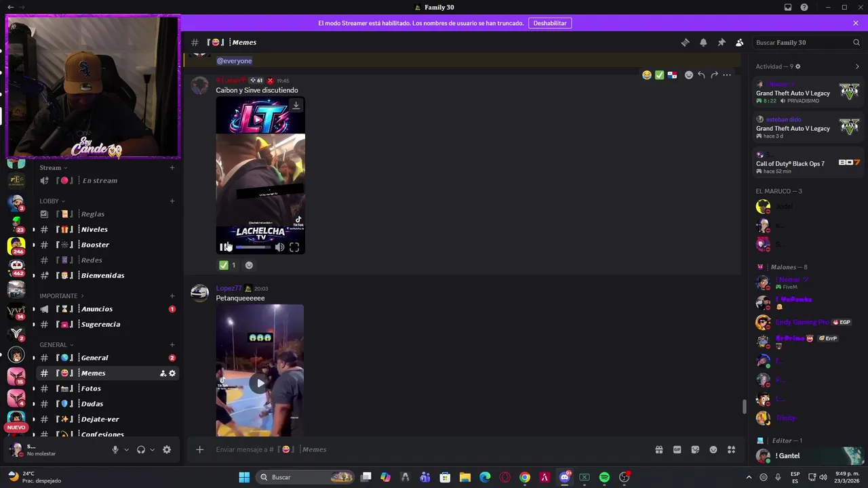This screenshot has height=488, width=868.
Task: Open the General channel
Action: click(106, 357)
